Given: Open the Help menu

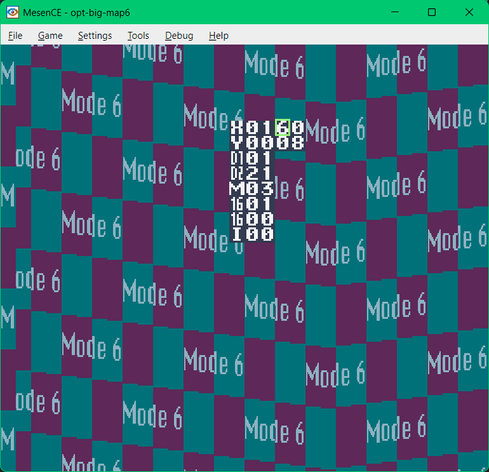Looking at the screenshot, I should [x=219, y=35].
